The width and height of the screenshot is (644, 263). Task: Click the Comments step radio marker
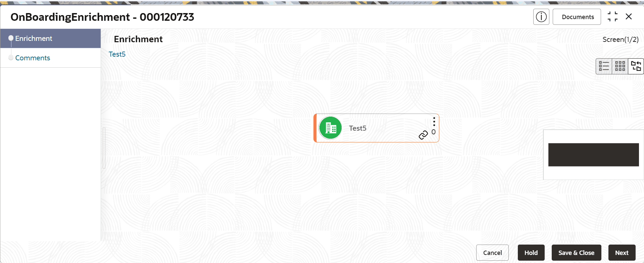click(11, 58)
